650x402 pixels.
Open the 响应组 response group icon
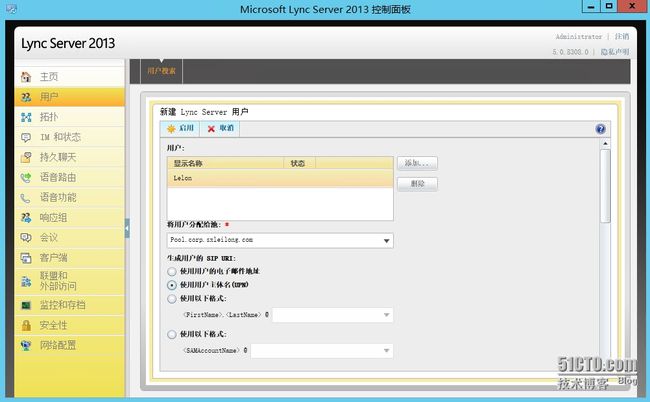click(26, 218)
